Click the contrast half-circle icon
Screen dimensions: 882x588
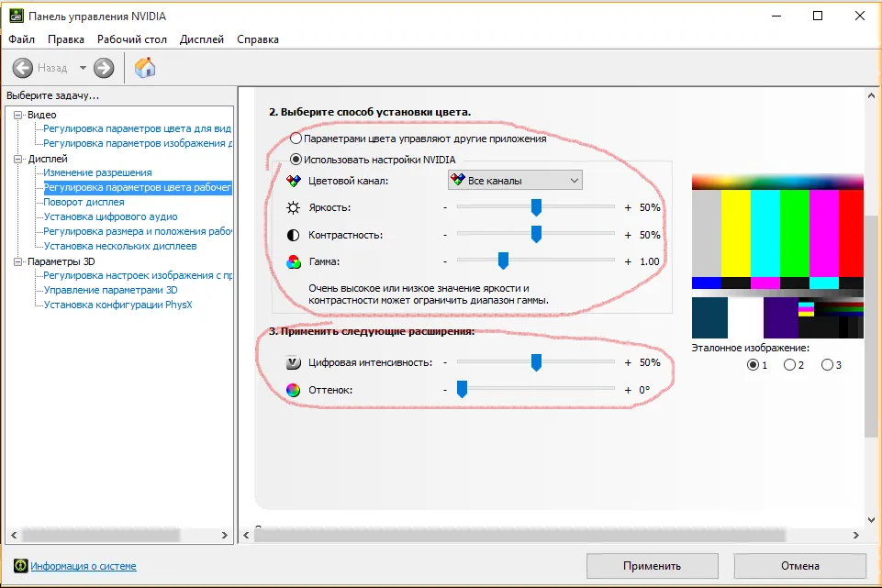point(293,235)
